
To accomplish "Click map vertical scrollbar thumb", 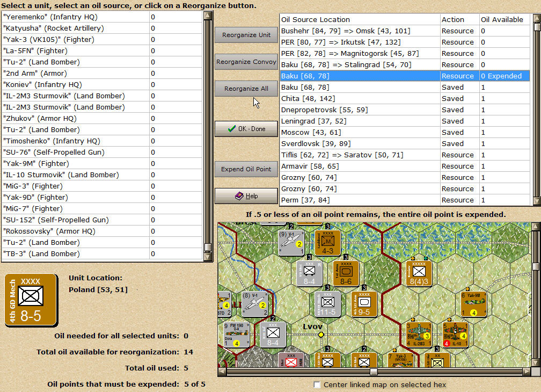I will coord(536,266).
